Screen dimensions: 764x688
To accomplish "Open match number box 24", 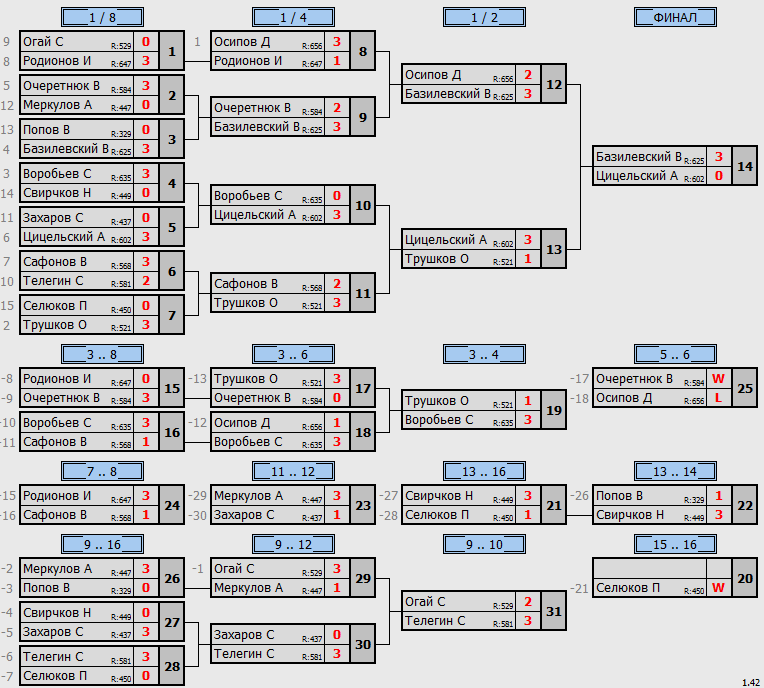I will click(172, 505).
